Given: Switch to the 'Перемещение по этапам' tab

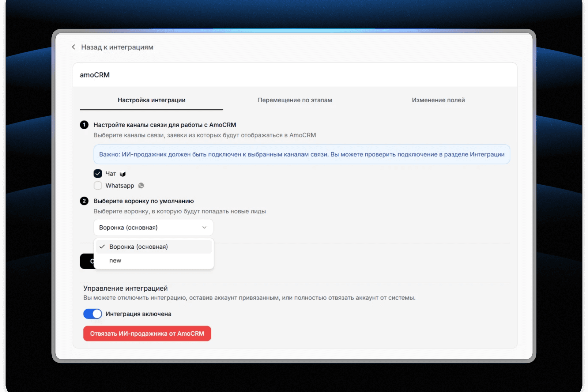Looking at the screenshot, I should (295, 100).
